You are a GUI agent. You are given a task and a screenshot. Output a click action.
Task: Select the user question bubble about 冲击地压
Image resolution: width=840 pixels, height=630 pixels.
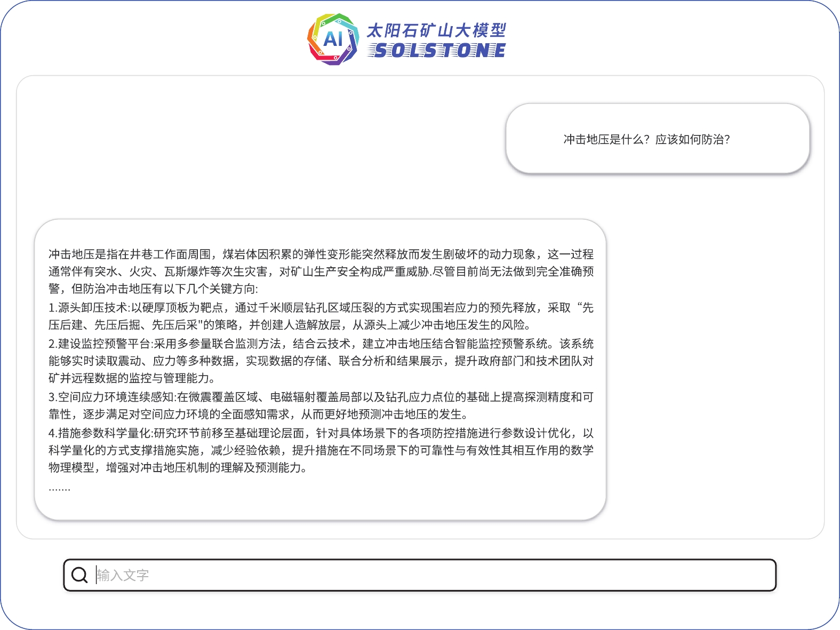point(657,139)
